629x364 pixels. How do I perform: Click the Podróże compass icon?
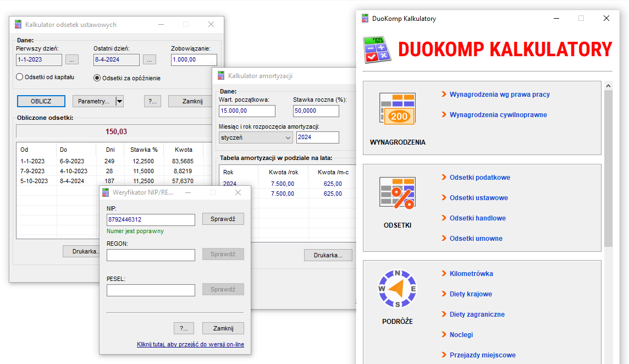398,289
